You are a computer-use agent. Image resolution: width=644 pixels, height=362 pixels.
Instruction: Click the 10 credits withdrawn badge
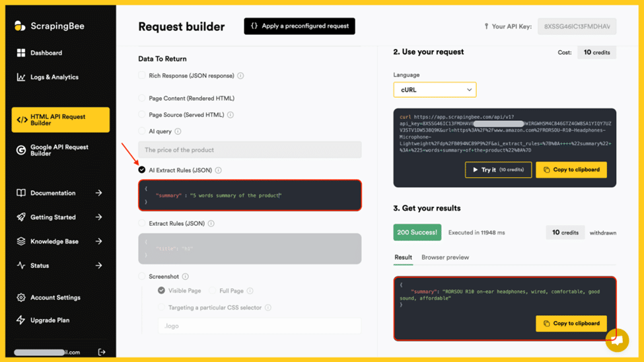(565, 233)
